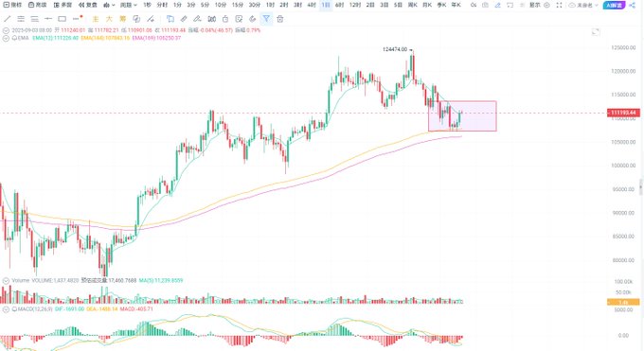Collapse the candlestick OHLC info row
The width and height of the screenshot is (644, 351).
click(6, 30)
